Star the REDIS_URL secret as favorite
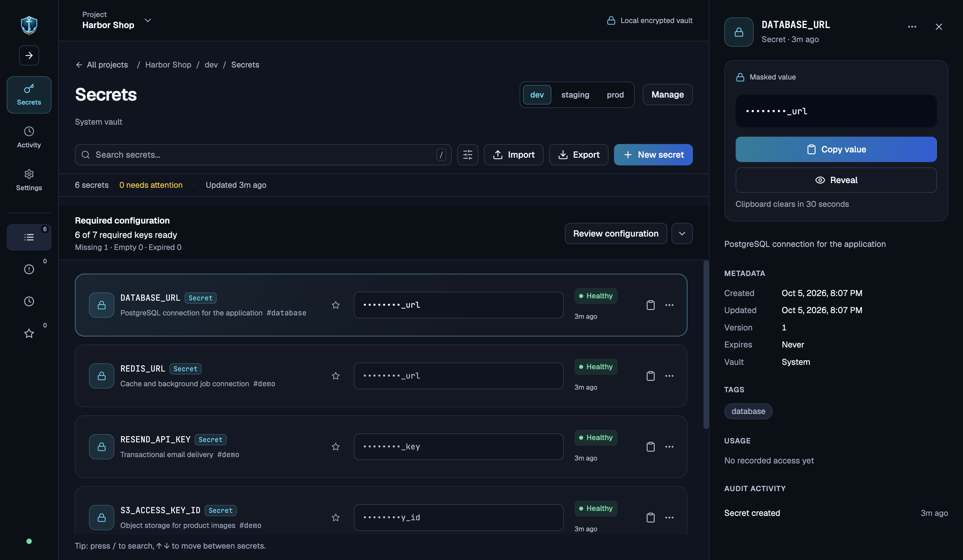The height and width of the screenshot is (560, 963). [x=335, y=376]
